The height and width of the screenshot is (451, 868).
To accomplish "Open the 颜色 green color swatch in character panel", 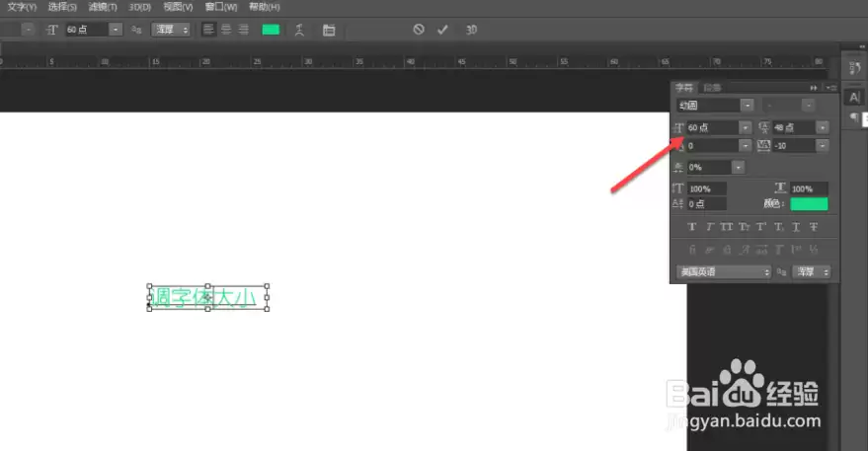I will [809, 203].
